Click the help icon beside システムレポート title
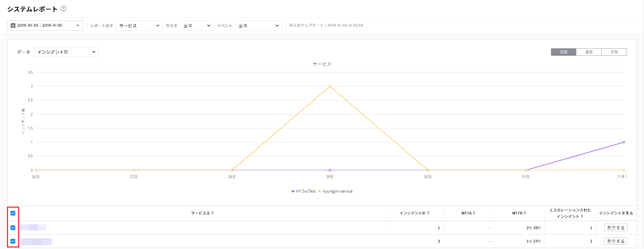This screenshot has width=644, height=249. point(63,9)
